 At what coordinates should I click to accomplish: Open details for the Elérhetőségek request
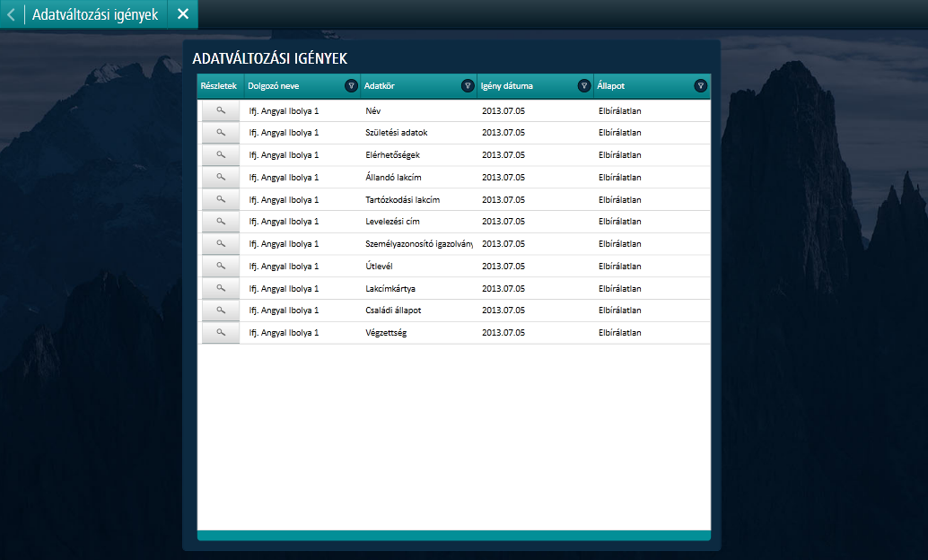[221, 155]
